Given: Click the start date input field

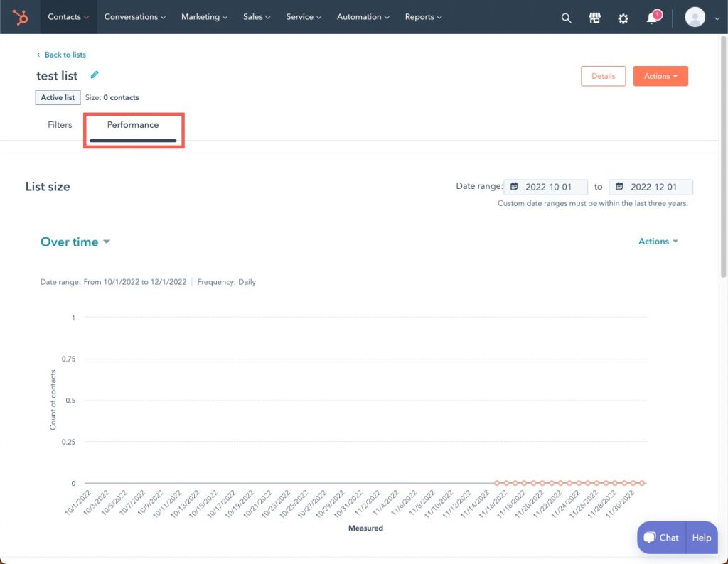Looking at the screenshot, I should (x=551, y=186).
